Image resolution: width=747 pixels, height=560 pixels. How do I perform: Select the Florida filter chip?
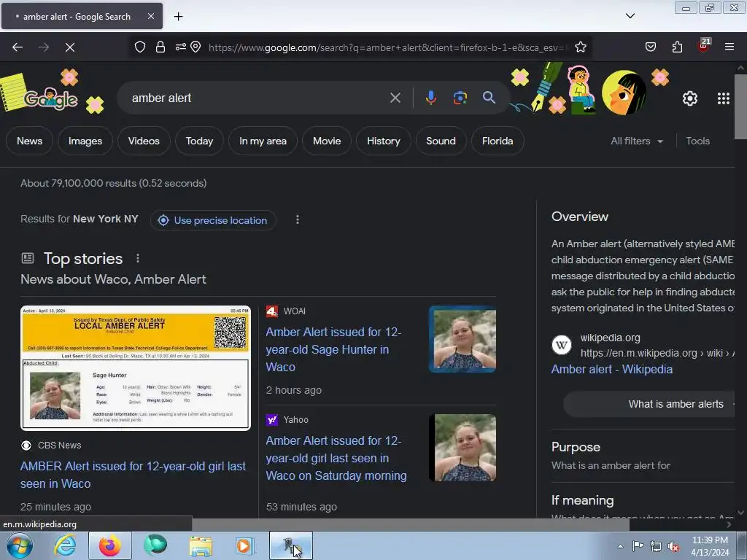tap(498, 141)
